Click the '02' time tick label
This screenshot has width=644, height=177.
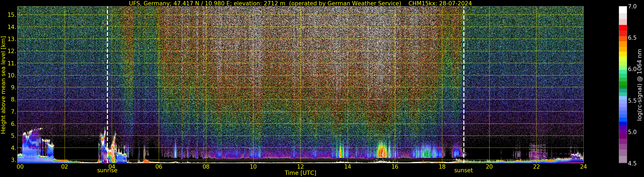(x=65, y=166)
